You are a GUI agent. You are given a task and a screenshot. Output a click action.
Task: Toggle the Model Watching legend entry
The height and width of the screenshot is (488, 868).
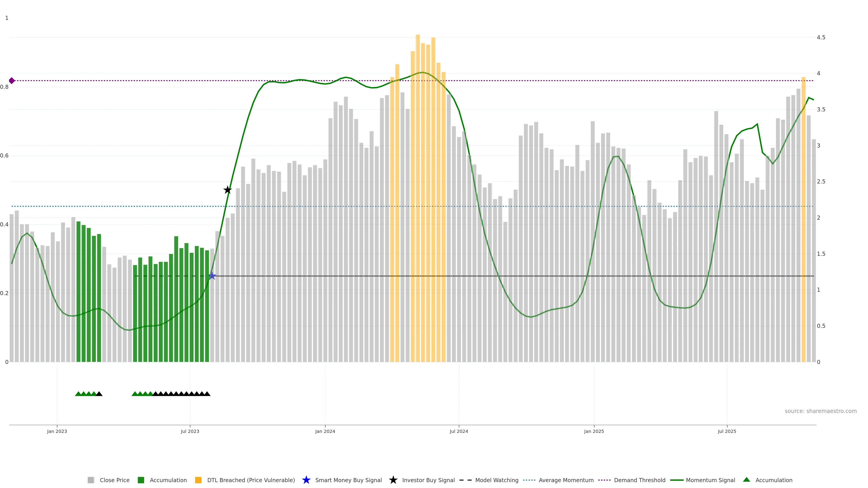(x=497, y=480)
